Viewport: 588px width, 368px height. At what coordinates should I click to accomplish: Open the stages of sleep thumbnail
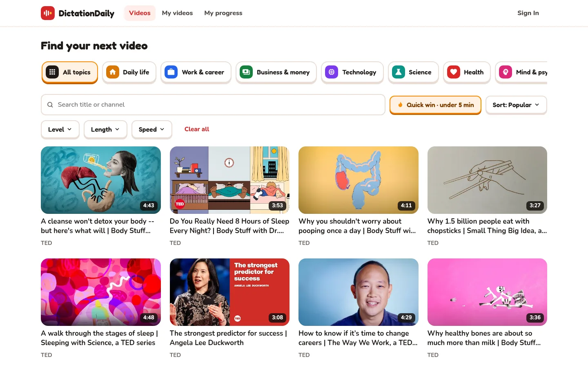pyautogui.click(x=101, y=292)
